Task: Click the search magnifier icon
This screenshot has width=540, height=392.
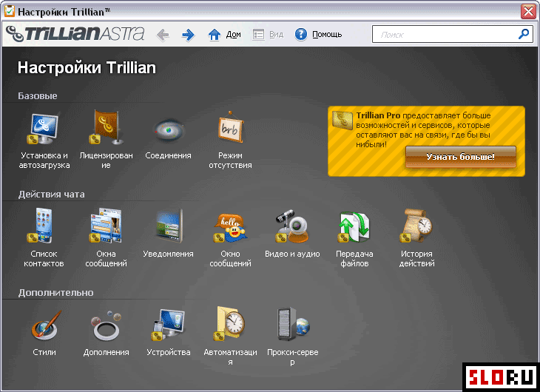Action: [x=524, y=34]
